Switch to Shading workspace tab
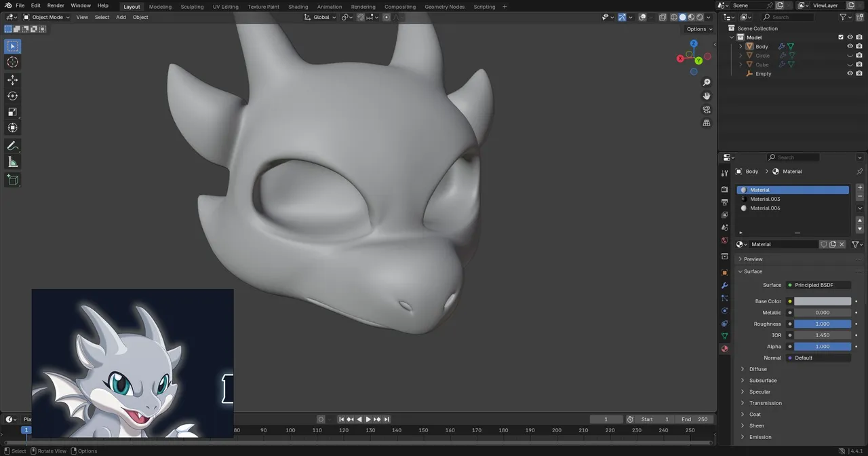This screenshot has height=456, width=868. coord(298,7)
